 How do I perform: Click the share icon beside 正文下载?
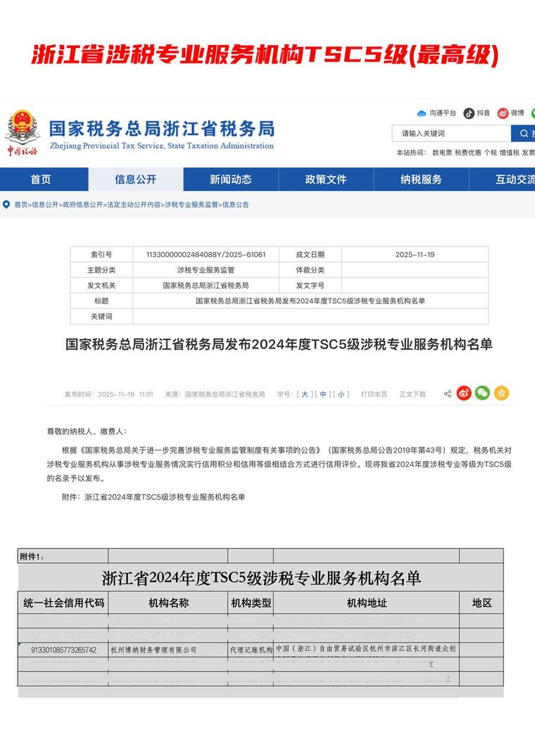(x=447, y=394)
